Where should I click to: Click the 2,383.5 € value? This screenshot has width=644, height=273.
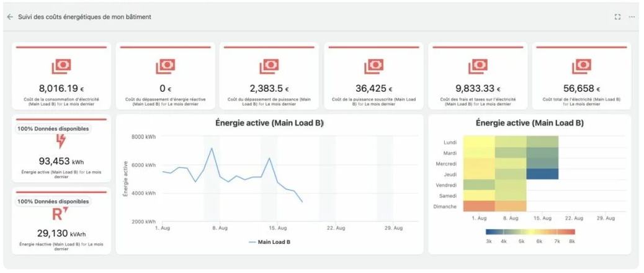point(269,88)
